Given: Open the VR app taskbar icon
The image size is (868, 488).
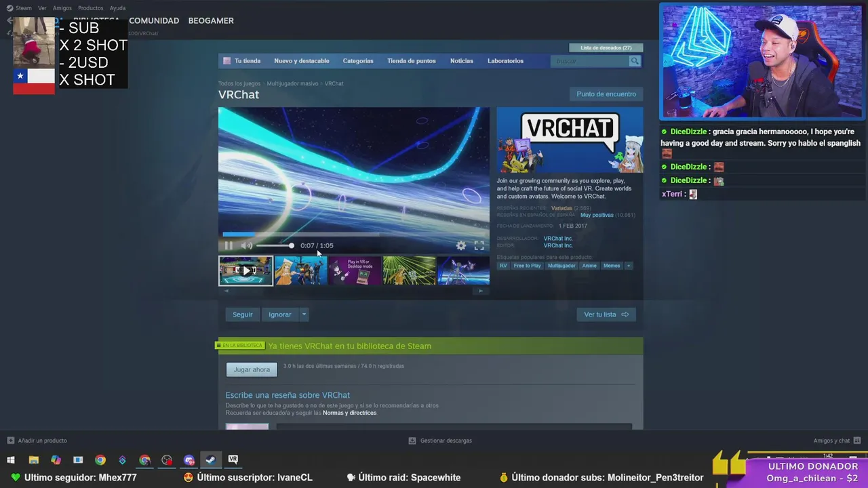Looking at the screenshot, I should click(233, 460).
